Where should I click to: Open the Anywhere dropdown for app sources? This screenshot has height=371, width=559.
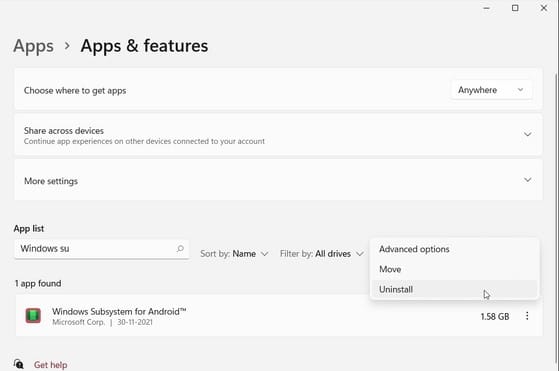491,90
